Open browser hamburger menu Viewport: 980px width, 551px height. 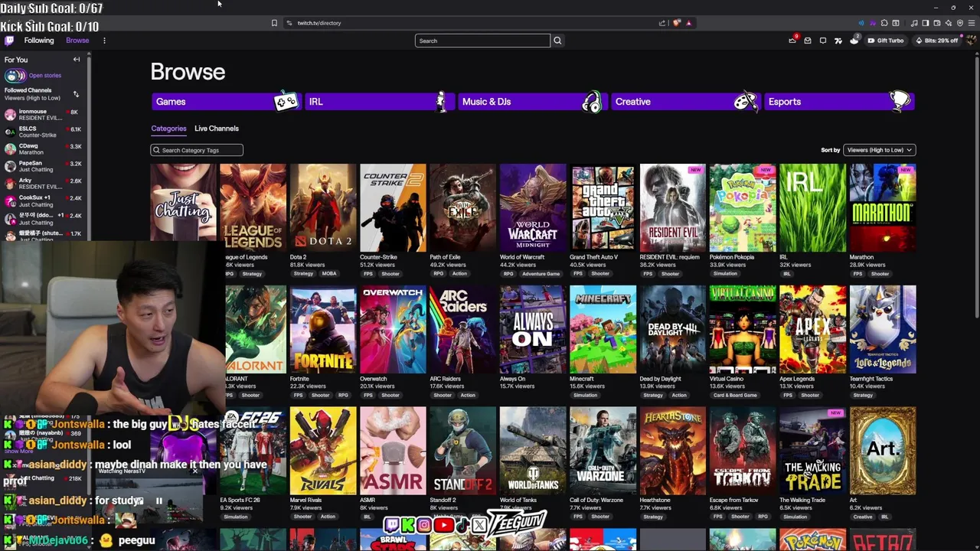[x=972, y=23]
